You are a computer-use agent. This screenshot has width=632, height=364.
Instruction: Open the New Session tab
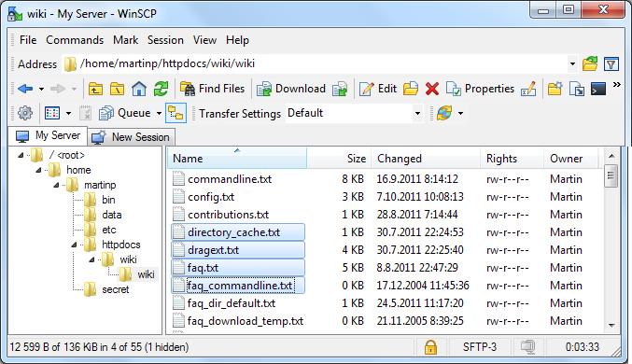click(132, 137)
